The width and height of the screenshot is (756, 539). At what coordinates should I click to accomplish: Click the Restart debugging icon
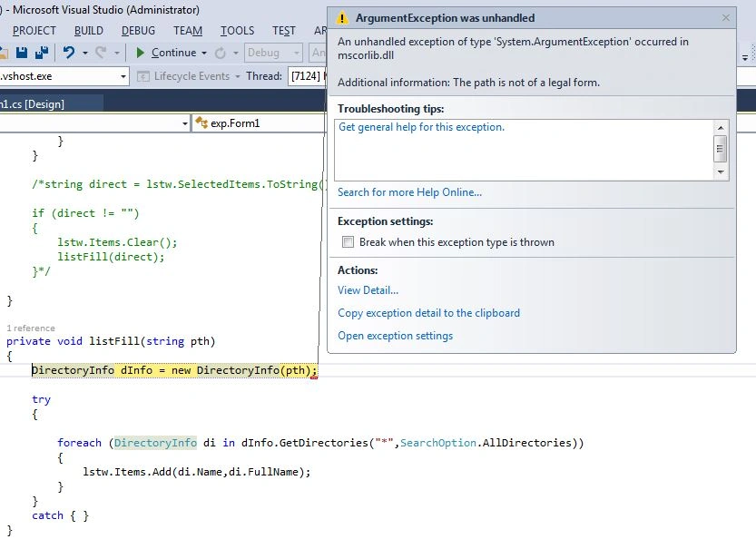pos(221,53)
